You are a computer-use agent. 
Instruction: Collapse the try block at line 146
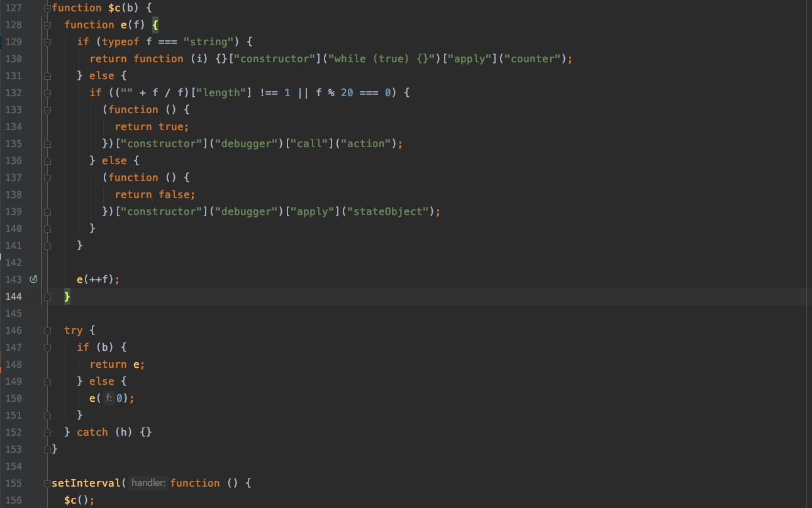point(47,331)
